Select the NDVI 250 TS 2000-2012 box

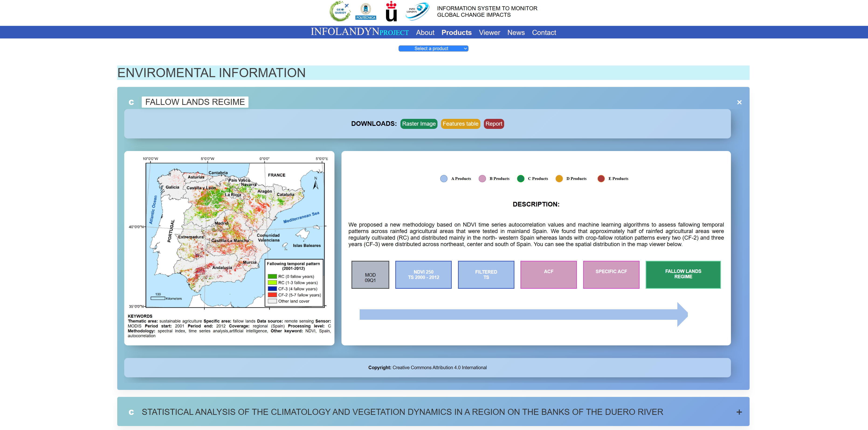[x=423, y=275]
